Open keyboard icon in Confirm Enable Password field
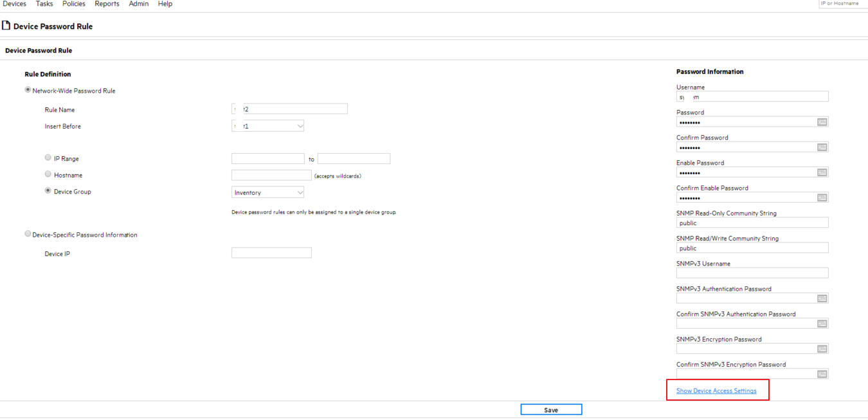 tap(822, 197)
